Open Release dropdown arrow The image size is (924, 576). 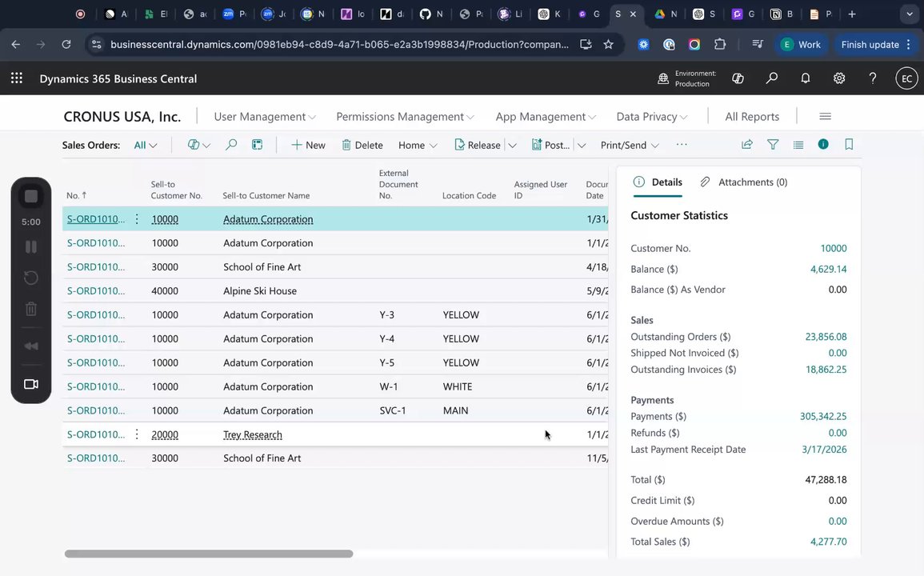[512, 145]
